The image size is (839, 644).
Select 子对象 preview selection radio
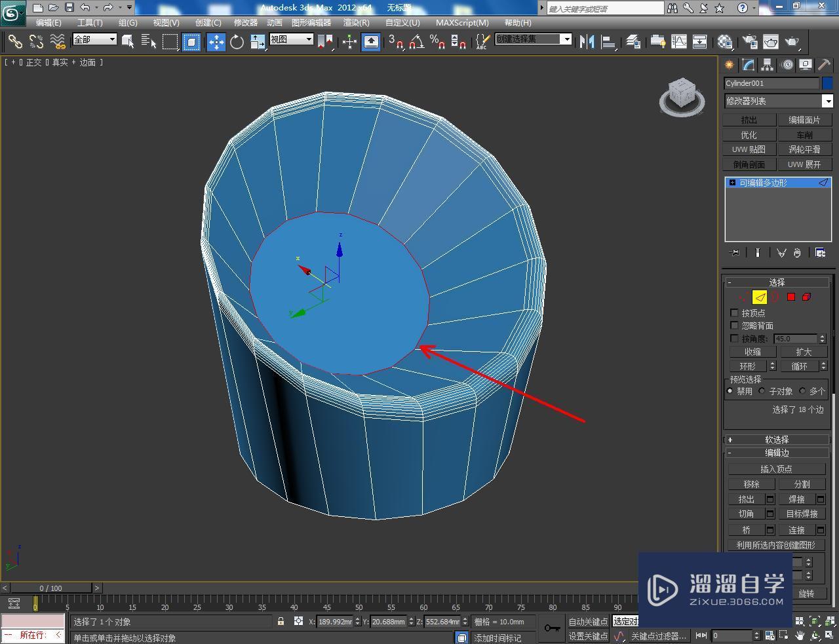click(x=762, y=391)
